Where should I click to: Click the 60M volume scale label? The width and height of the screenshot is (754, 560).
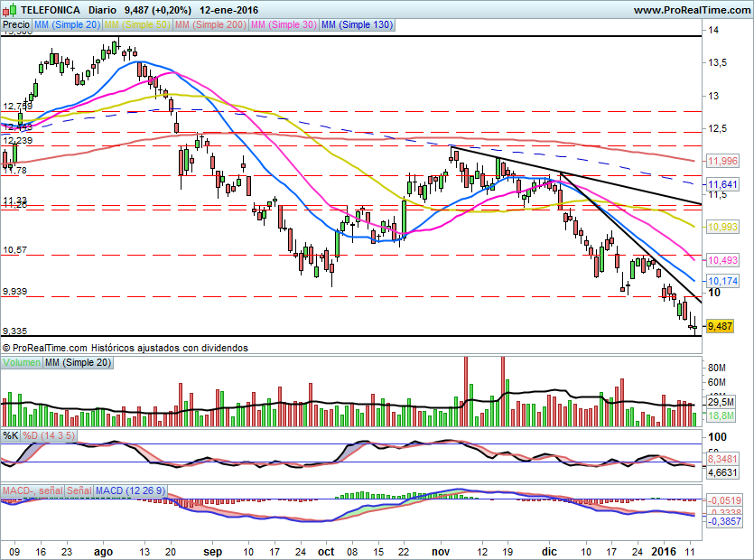717,382
